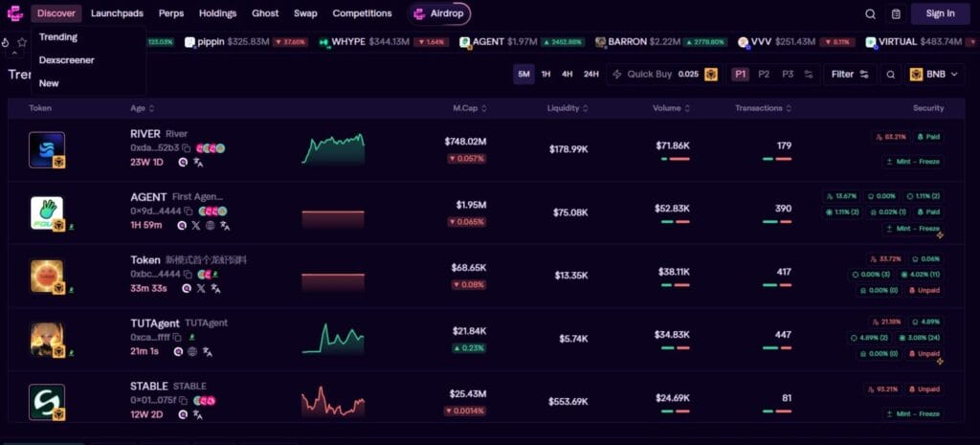Copy the Token contract address 0xbc...4444

pyautogui.click(x=187, y=275)
